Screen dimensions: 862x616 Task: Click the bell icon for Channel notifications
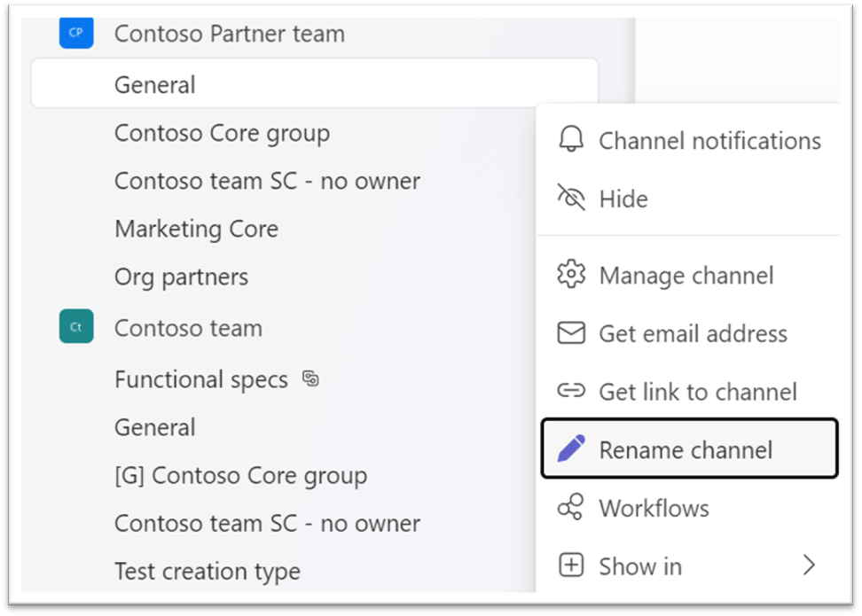pos(571,140)
